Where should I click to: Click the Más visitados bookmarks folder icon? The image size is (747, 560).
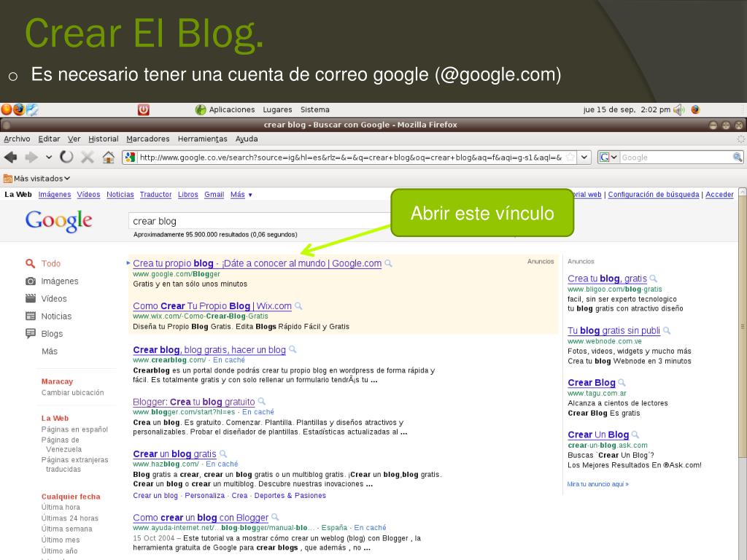7,179
